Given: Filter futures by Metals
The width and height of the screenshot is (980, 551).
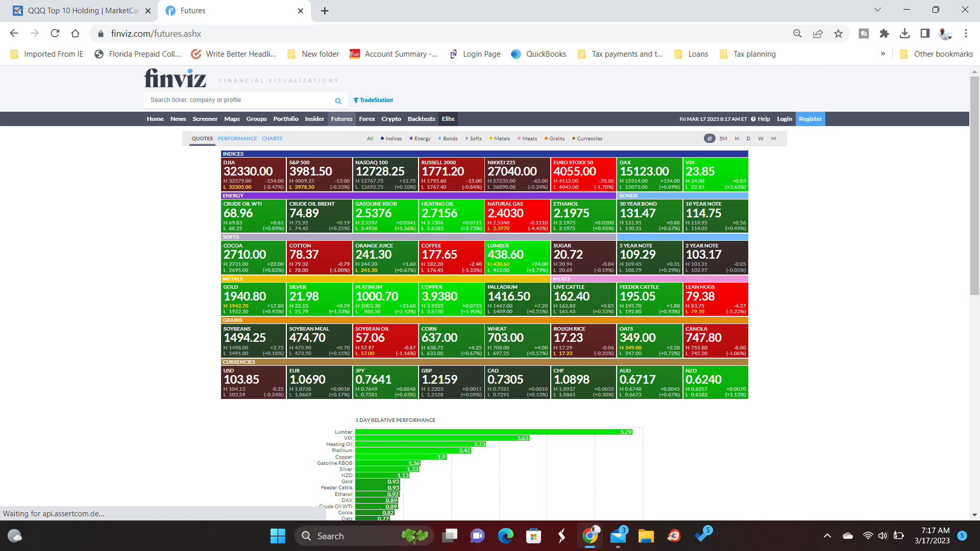Looking at the screenshot, I should tap(499, 138).
